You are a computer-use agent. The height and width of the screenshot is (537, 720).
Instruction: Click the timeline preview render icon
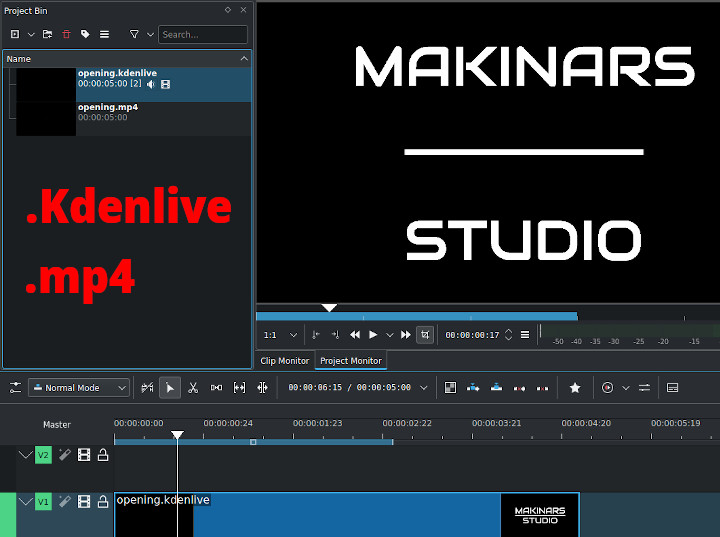pos(608,388)
